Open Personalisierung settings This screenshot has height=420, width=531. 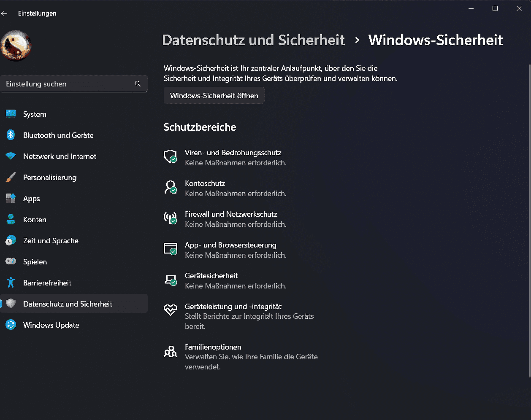click(x=50, y=178)
